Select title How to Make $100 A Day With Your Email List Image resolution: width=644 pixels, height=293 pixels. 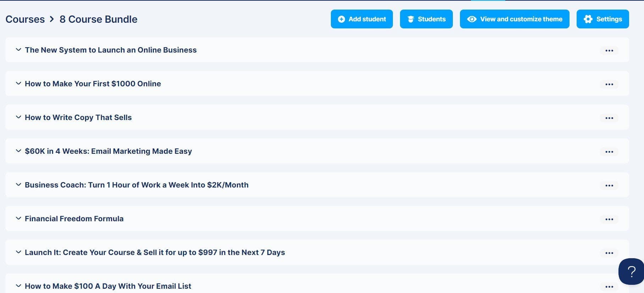tap(108, 286)
